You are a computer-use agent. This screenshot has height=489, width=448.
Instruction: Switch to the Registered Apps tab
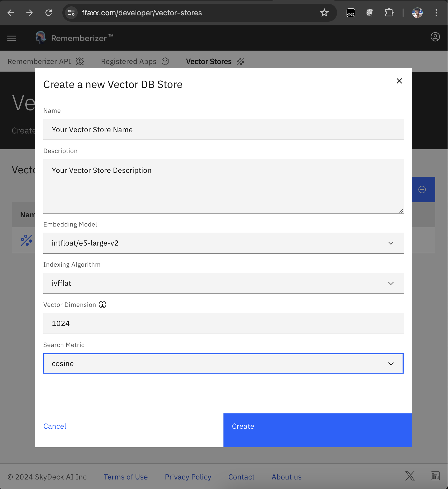click(x=129, y=61)
